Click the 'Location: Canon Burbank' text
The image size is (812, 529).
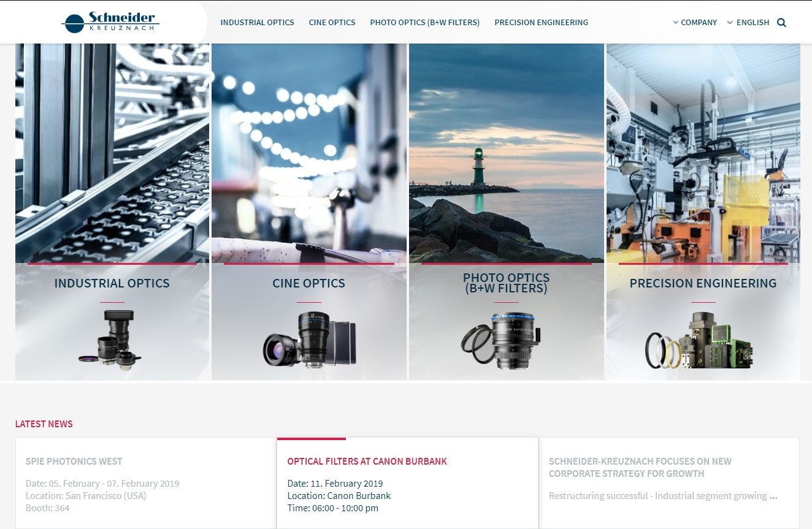[339, 496]
